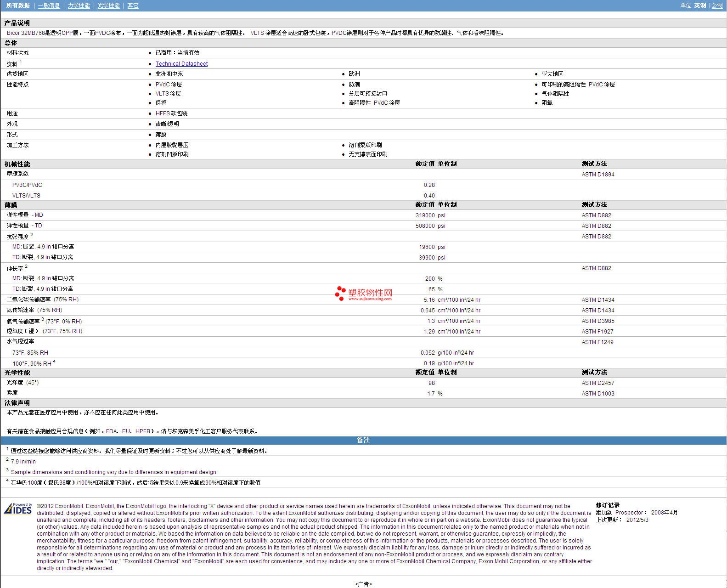
Task: Click the VLTS/VLTS friction value 0.40
Action: pyautogui.click(x=429, y=196)
